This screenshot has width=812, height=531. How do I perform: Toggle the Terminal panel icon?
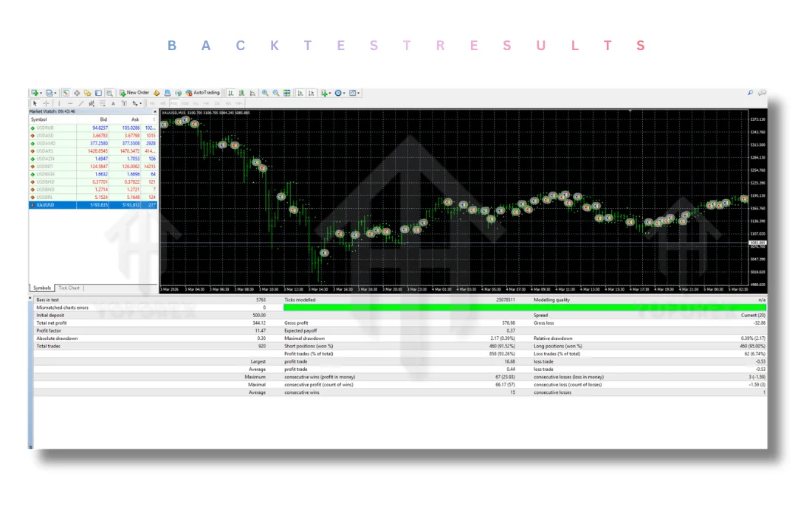[x=98, y=93]
